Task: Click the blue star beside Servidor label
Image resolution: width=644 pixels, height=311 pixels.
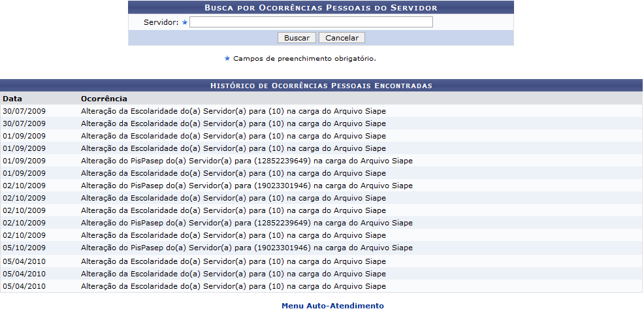Action: (x=185, y=22)
